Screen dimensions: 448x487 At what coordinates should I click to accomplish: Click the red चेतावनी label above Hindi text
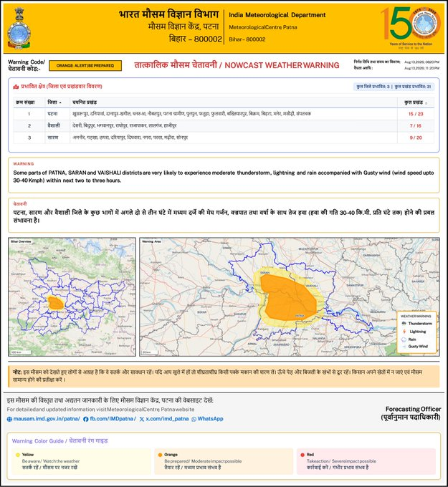click(20, 203)
